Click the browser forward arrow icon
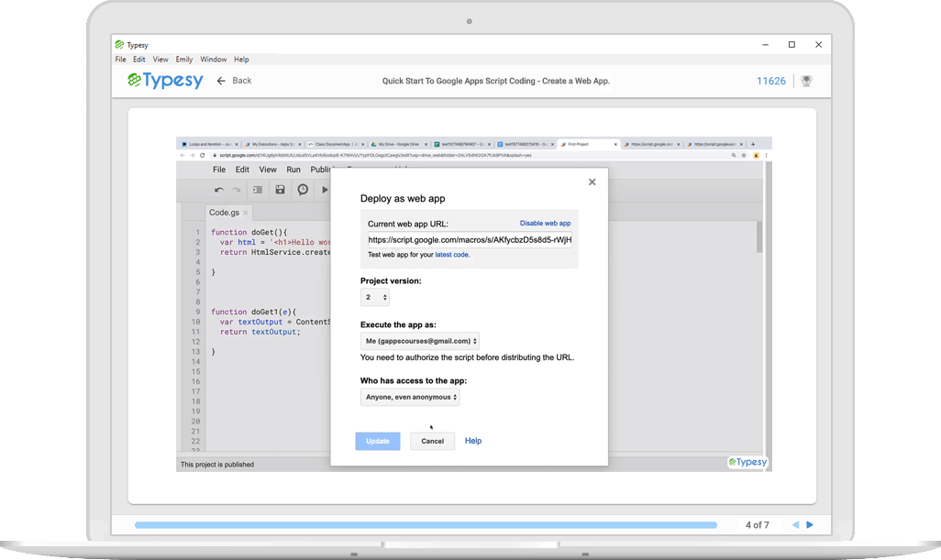Image resolution: width=941 pixels, height=560 pixels. tap(192, 155)
